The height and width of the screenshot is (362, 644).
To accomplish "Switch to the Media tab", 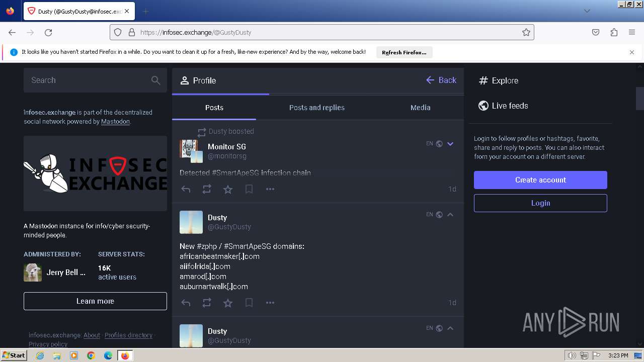I will click(x=420, y=108).
